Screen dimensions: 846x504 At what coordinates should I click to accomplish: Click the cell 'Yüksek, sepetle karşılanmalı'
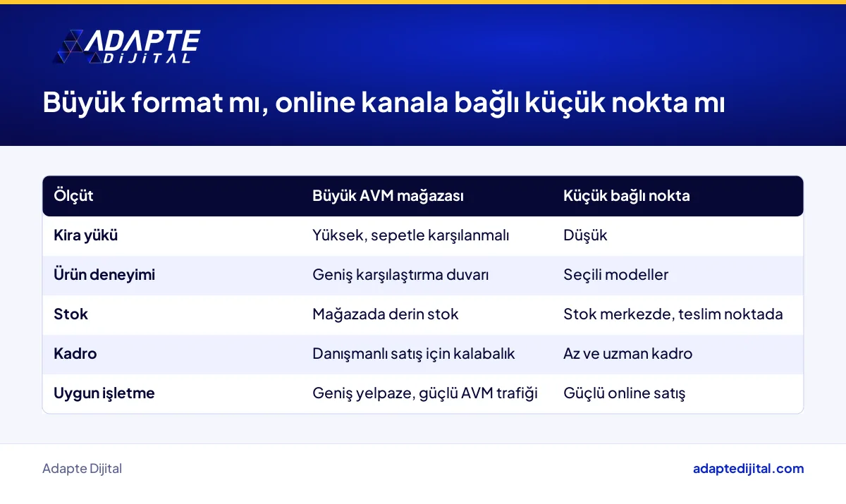[410, 235]
